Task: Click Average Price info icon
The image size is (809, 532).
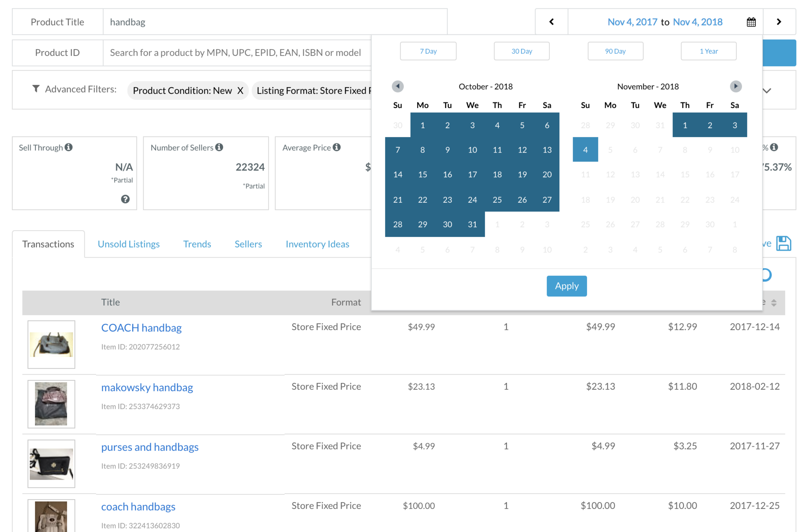Action: pyautogui.click(x=336, y=147)
